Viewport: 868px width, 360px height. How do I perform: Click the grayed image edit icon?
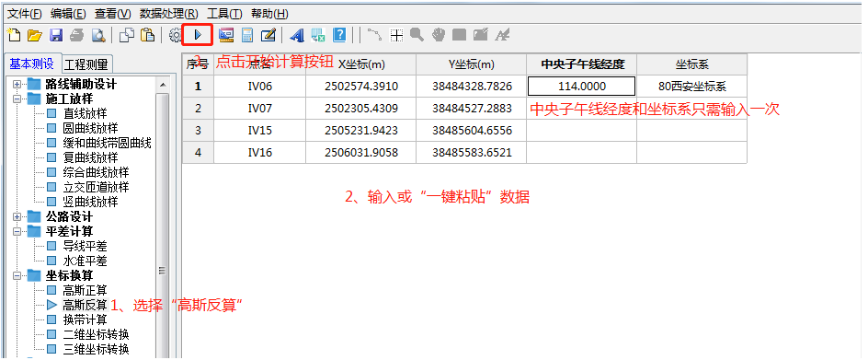pyautogui.click(x=481, y=36)
